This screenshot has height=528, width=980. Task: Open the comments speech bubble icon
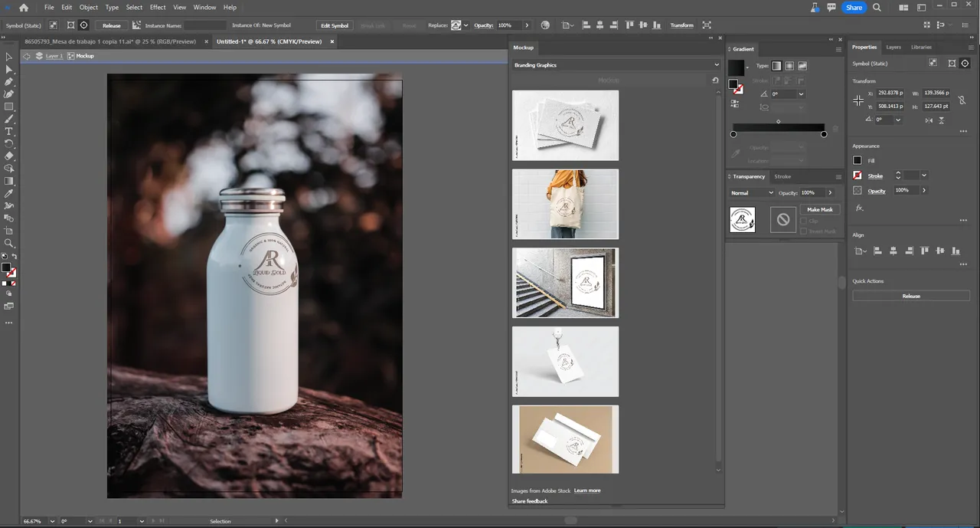pyautogui.click(x=832, y=7)
